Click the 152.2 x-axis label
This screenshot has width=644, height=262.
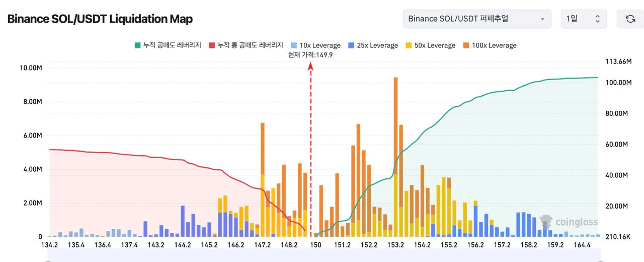pos(369,245)
